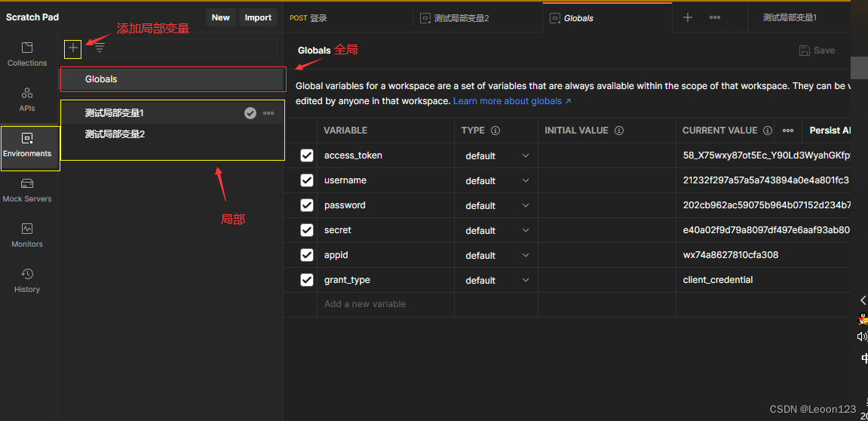This screenshot has height=421, width=868.
Task: Open a new tab with plus icon
Action: 688,17
